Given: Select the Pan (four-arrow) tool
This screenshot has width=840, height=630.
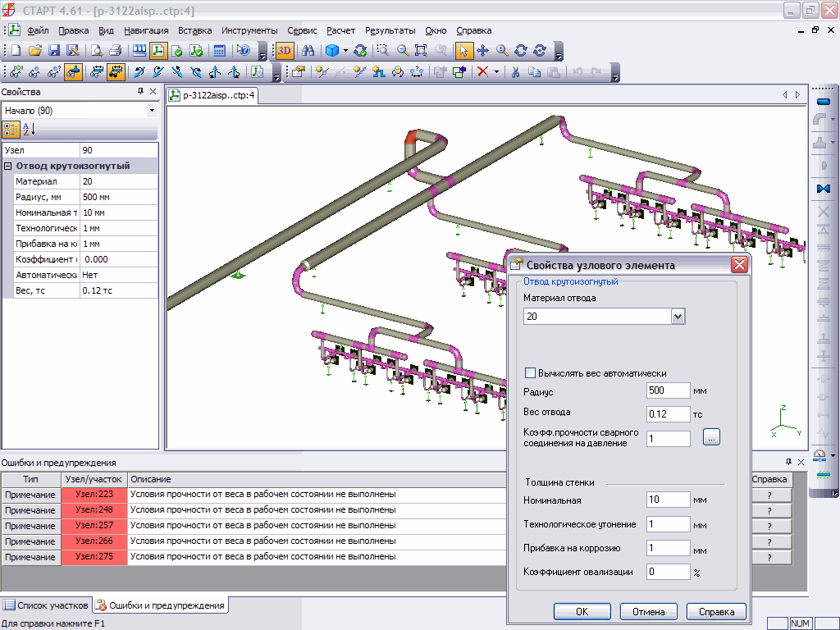Looking at the screenshot, I should click(482, 50).
